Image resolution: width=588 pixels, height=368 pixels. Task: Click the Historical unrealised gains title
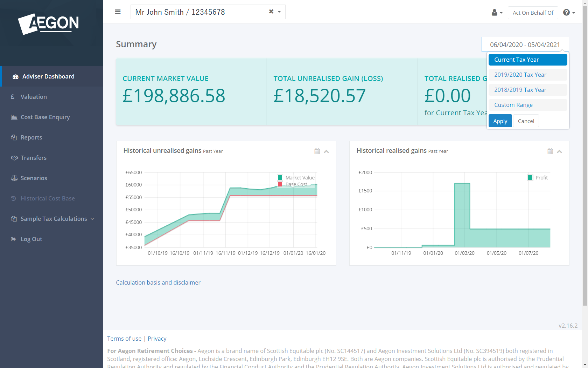click(162, 150)
